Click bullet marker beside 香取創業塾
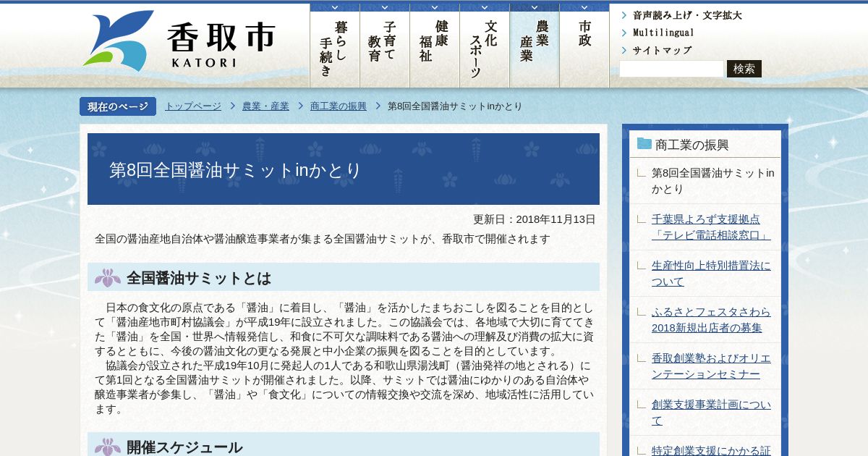The height and width of the screenshot is (456, 868). point(641,358)
